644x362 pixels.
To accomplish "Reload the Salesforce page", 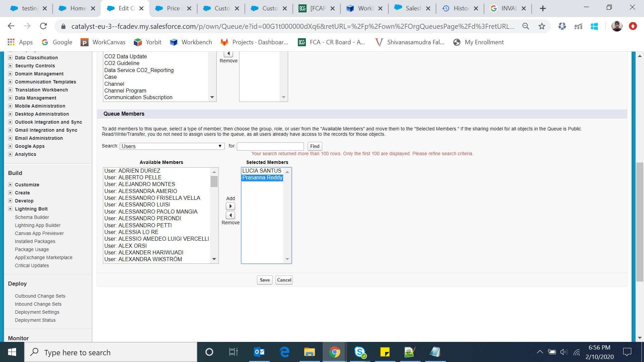I will pyautogui.click(x=43, y=26).
